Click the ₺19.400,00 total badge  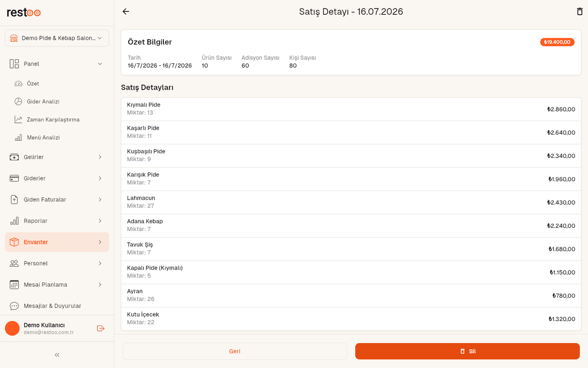pyautogui.click(x=557, y=42)
